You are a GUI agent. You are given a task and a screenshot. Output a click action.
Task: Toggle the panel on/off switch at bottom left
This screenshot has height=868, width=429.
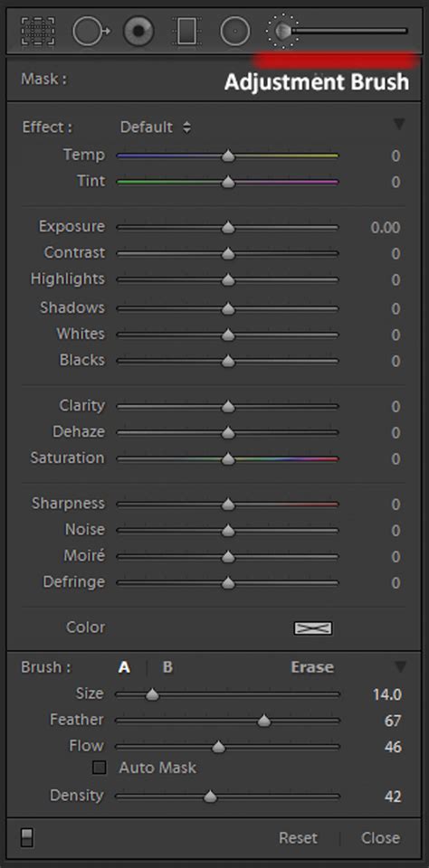26,837
